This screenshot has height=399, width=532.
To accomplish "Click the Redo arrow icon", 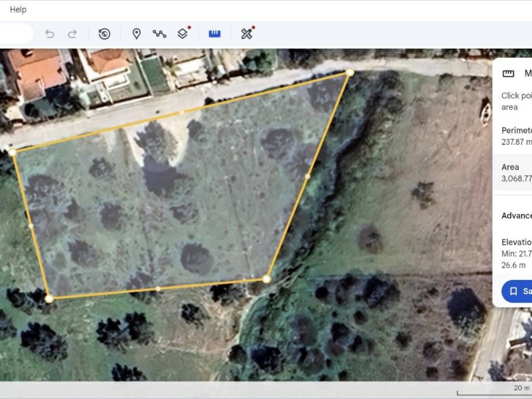I will pyautogui.click(x=72, y=34).
